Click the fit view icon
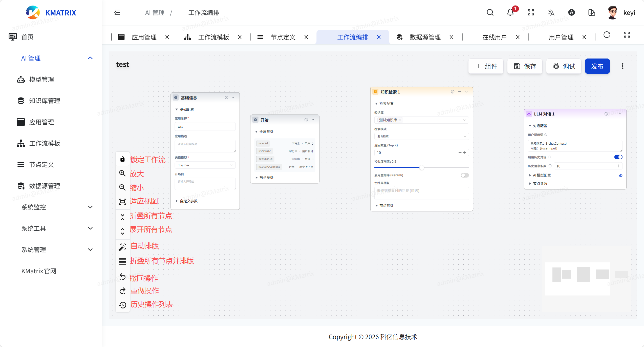 122,202
